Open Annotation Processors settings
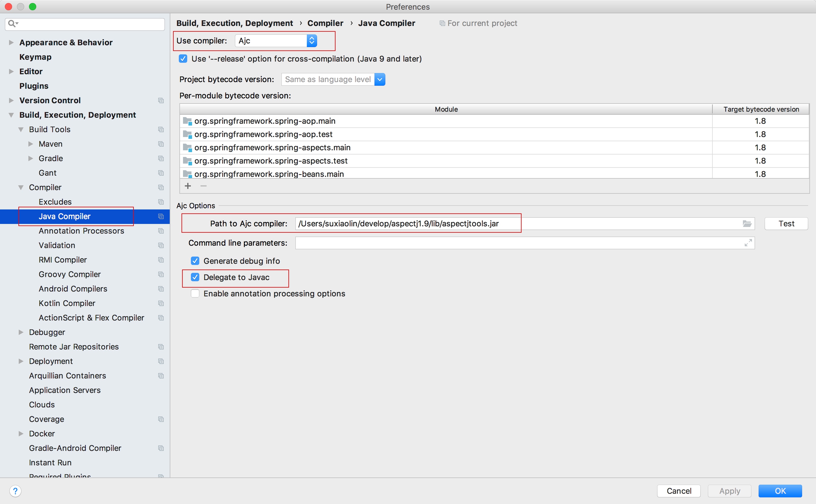The height and width of the screenshot is (504, 816). [x=81, y=231]
